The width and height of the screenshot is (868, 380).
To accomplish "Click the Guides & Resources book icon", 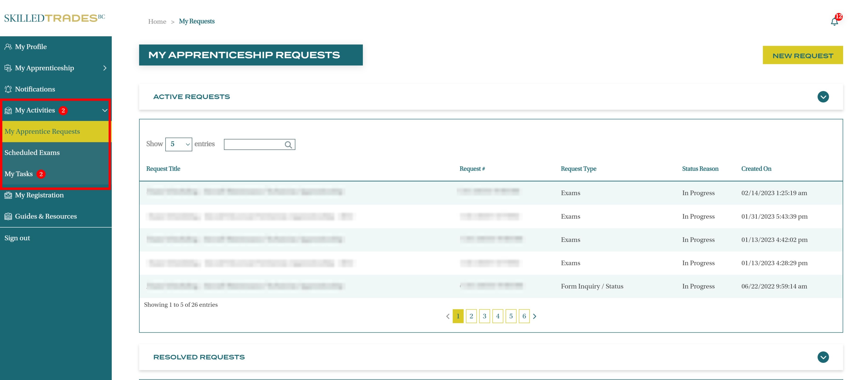I will pyautogui.click(x=8, y=216).
